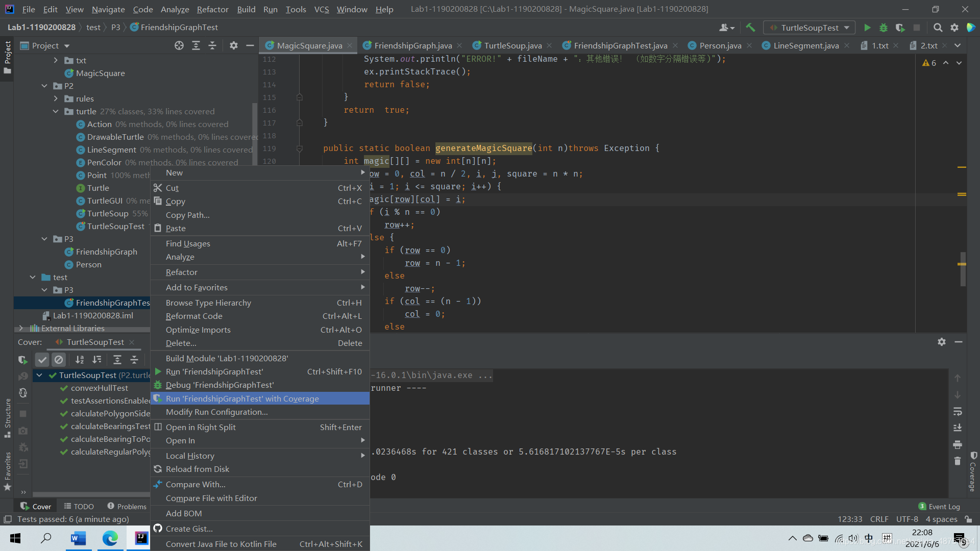Expand all in Project panel
The width and height of the screenshot is (980, 551).
[195, 45]
